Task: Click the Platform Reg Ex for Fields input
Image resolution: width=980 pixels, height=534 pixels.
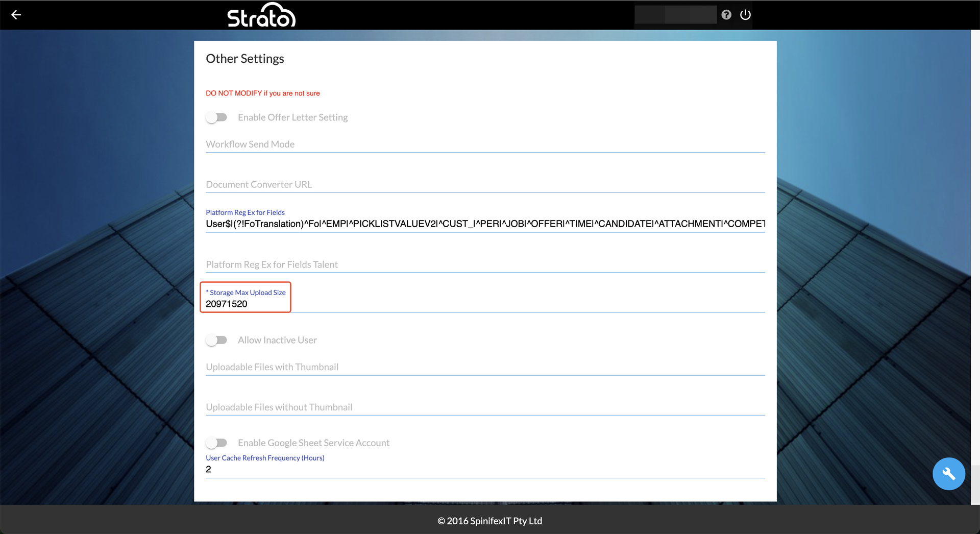Action: (485, 224)
